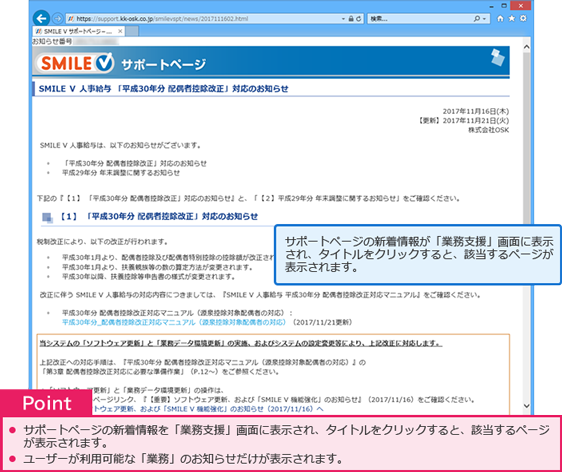The image size is (562, 472).
Task: Click the お知らせ番号 label text
Action: point(52,41)
